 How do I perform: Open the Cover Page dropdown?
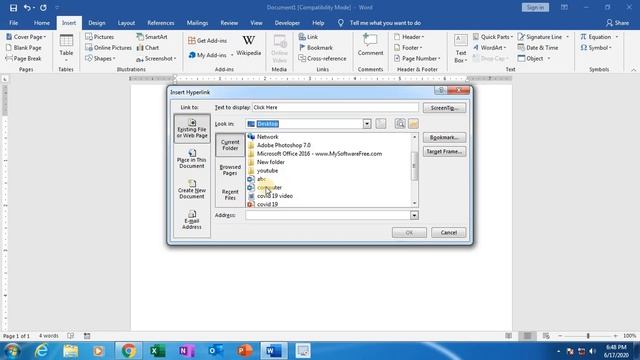tap(26, 37)
